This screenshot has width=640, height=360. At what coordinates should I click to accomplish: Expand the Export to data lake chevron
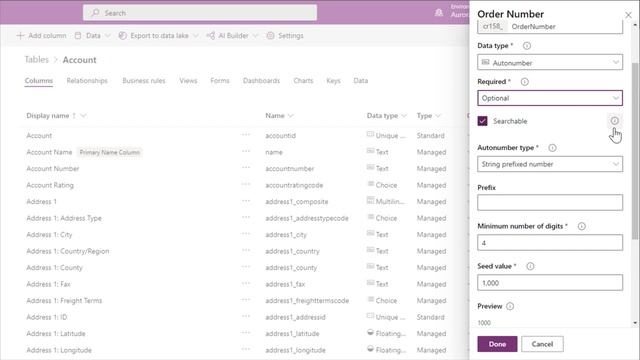click(x=196, y=36)
